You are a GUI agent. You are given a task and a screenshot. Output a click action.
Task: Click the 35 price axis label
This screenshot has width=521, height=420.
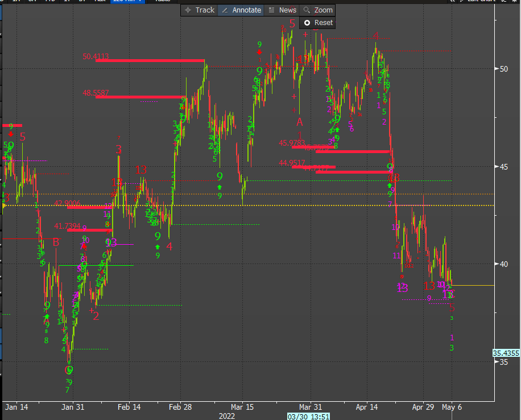504,362
